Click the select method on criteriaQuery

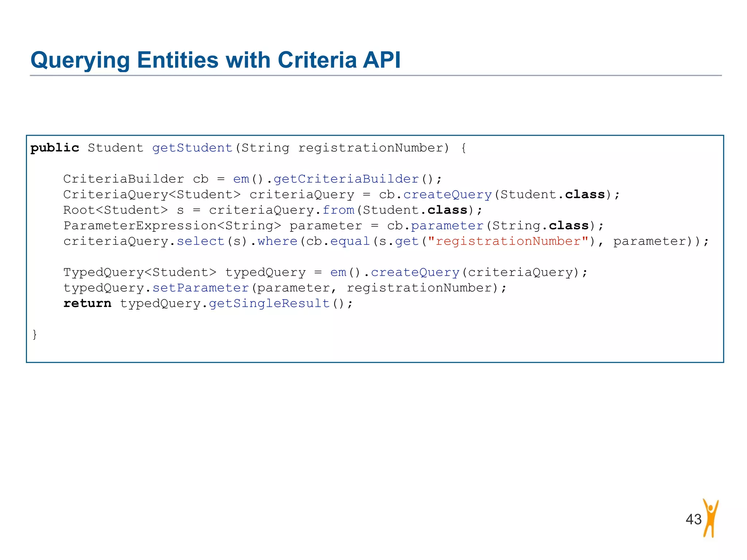point(200,241)
